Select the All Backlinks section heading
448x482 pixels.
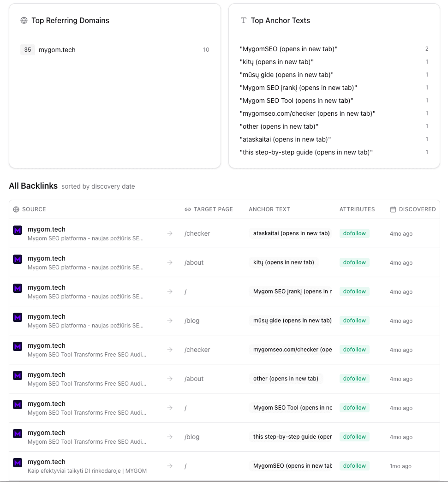coord(33,186)
